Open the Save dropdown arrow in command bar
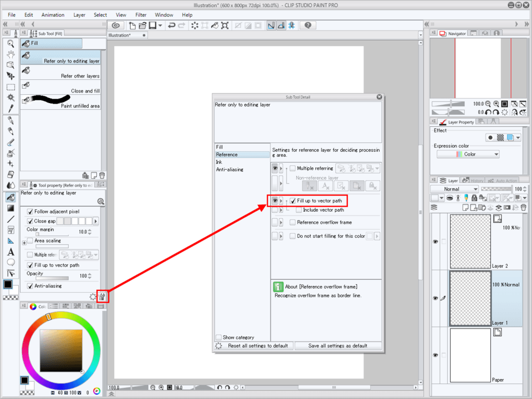The image size is (532, 399). [x=160, y=25]
